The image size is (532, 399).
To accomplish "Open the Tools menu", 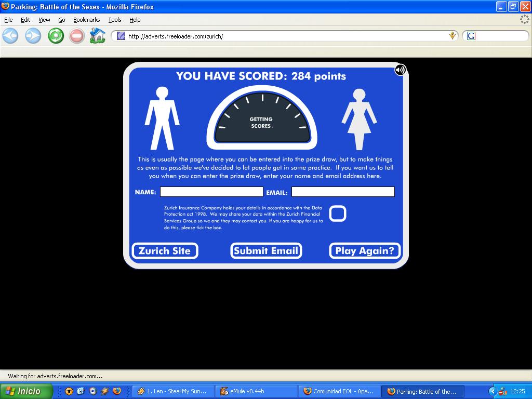I will tap(115, 20).
